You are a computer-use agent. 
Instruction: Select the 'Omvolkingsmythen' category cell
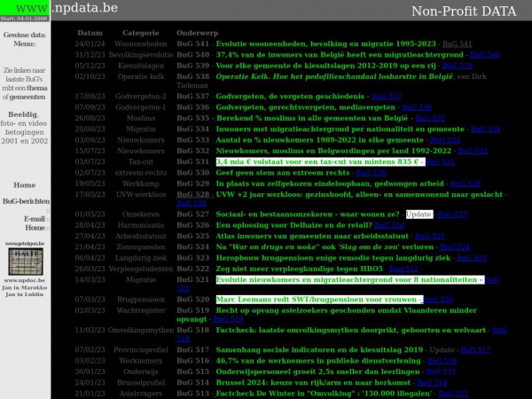click(x=141, y=330)
